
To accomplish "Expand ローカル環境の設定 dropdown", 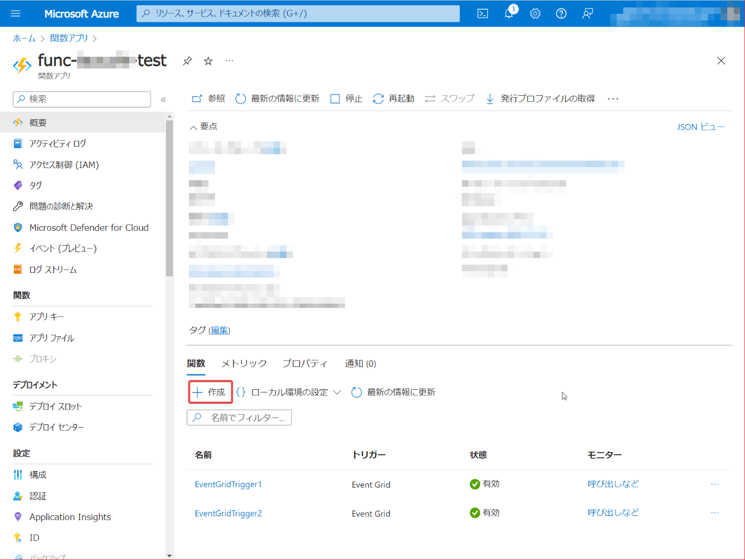I will coord(288,392).
